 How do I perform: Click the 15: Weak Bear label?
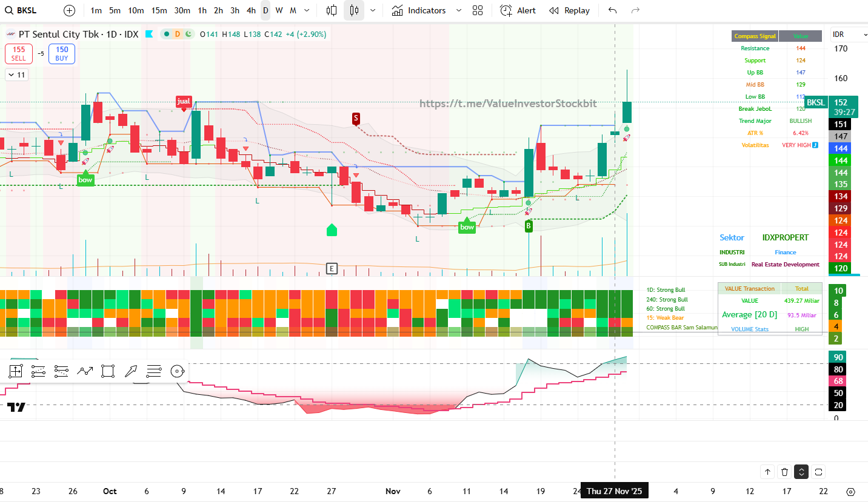tap(665, 318)
